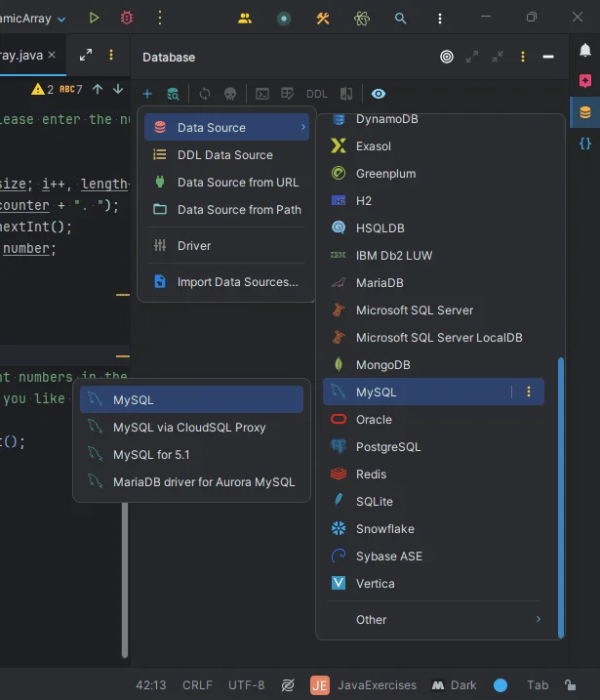Select MariaDB from the list
Viewport: 600px width, 700px height.
pyautogui.click(x=433, y=282)
